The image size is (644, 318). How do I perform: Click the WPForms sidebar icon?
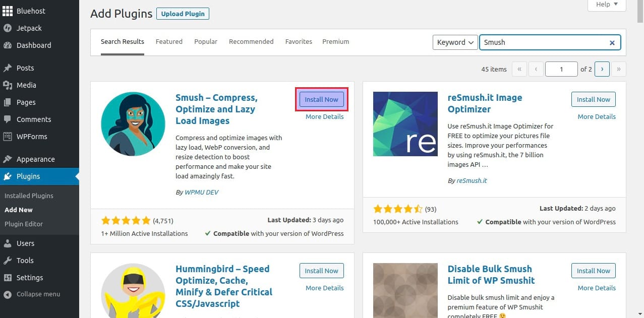(8, 137)
